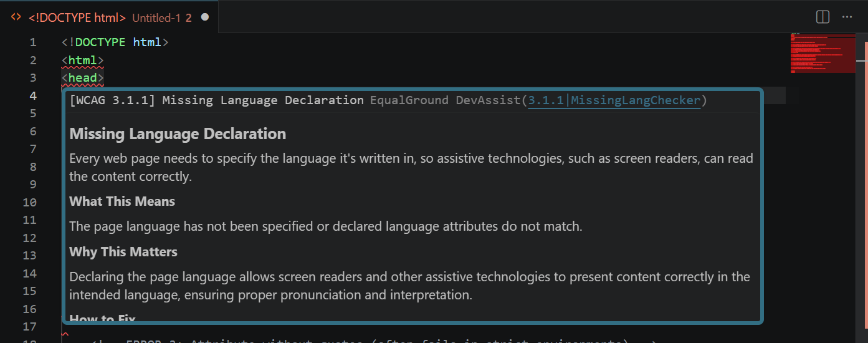Close the unsaved Untitled-1 tab dot
The height and width of the screenshot is (343, 868).
click(x=204, y=17)
